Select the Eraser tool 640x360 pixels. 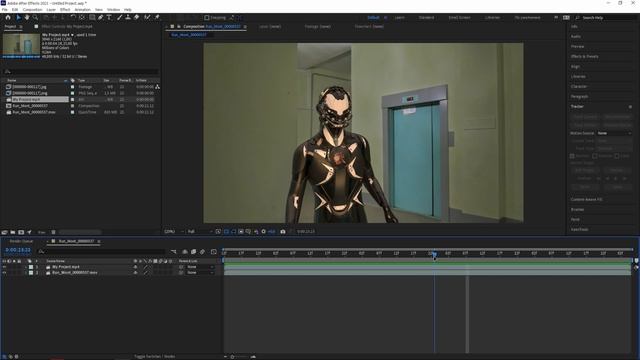(136, 18)
